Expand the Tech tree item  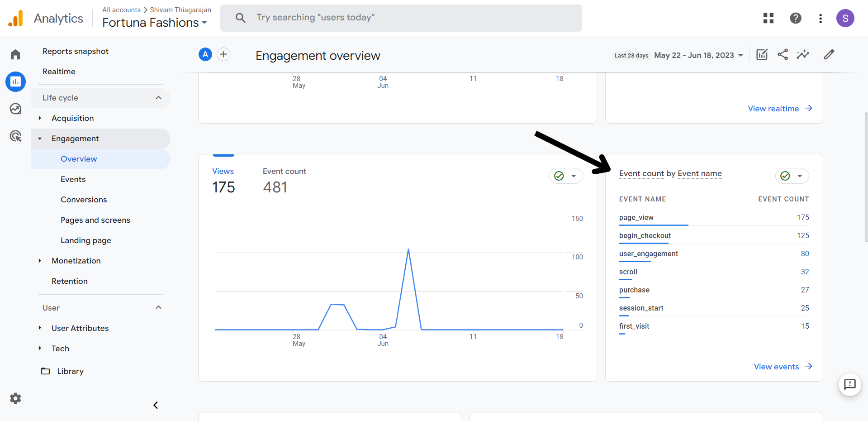(x=40, y=349)
